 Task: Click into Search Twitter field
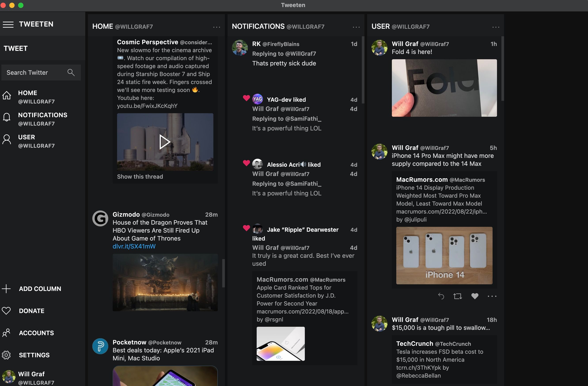coord(41,73)
